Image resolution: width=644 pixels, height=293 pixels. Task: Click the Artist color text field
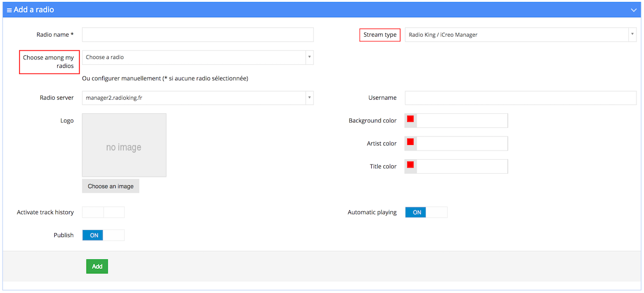point(462,143)
